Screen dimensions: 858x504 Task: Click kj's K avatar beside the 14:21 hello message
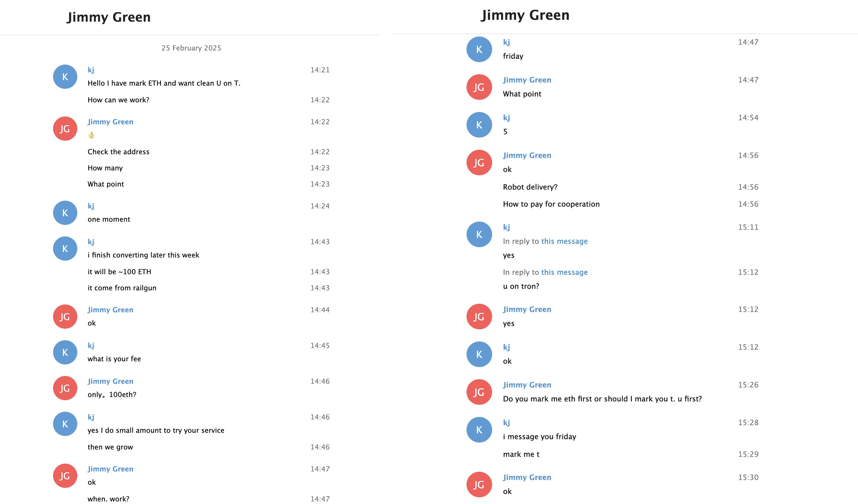tap(65, 77)
